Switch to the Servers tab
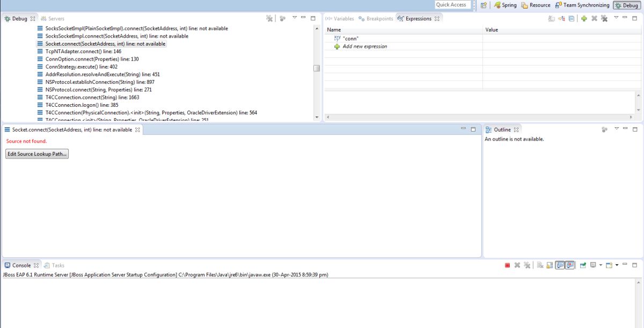644x328 pixels. point(53,18)
